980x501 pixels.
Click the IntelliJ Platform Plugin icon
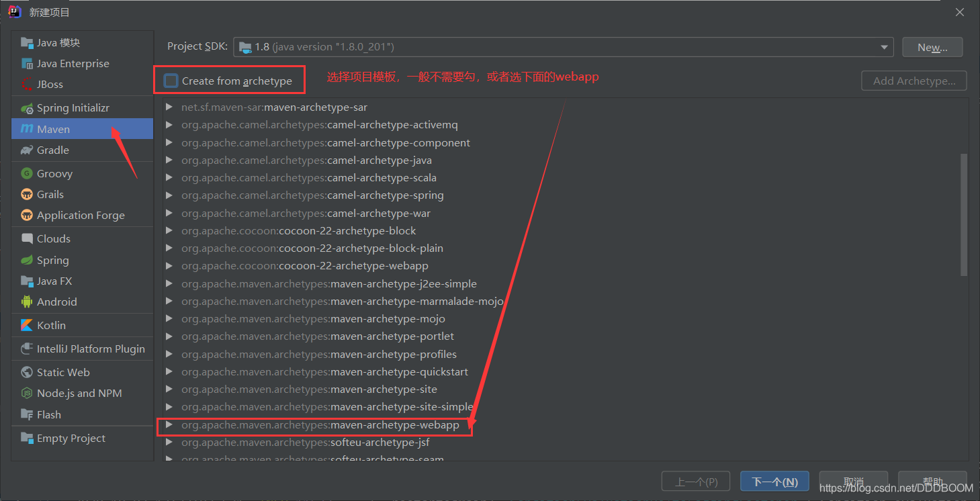27,349
